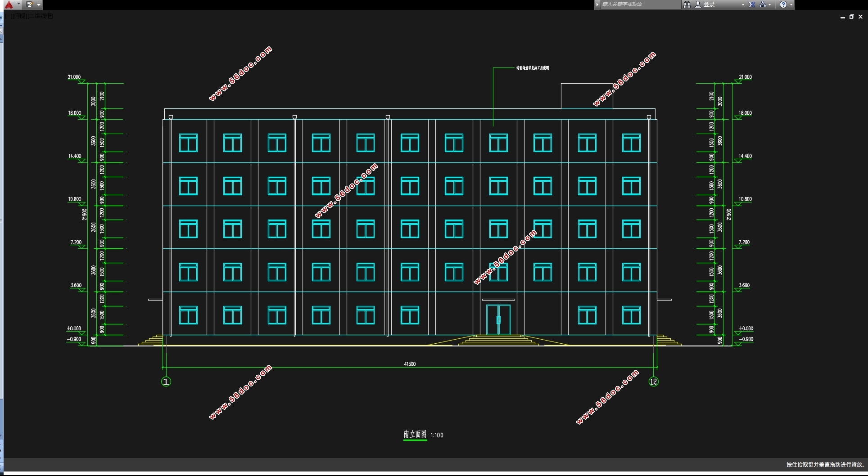Image resolution: width=868 pixels, height=476 pixels.
Task: Expand the 登录 sign-in dropdown arrow
Action: [x=743, y=4]
